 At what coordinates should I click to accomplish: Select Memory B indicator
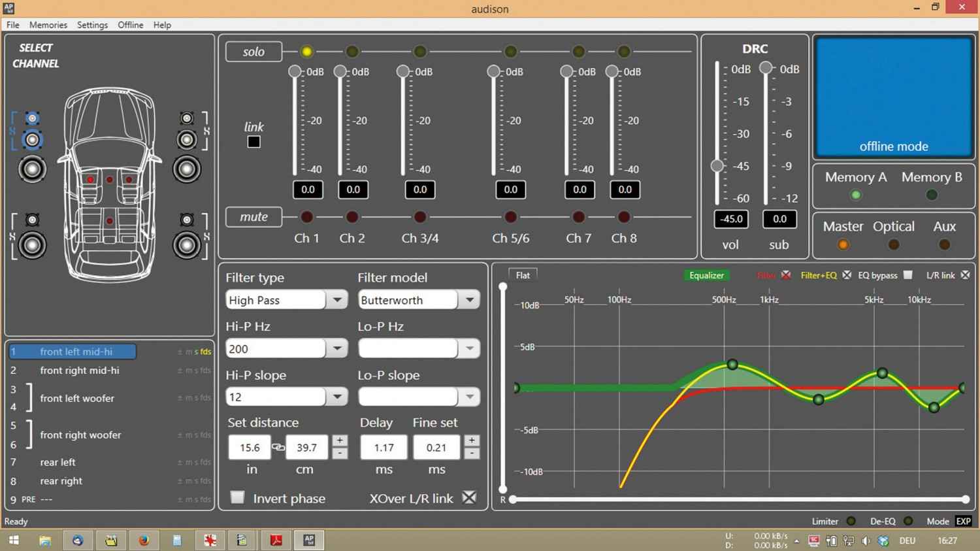(x=932, y=195)
